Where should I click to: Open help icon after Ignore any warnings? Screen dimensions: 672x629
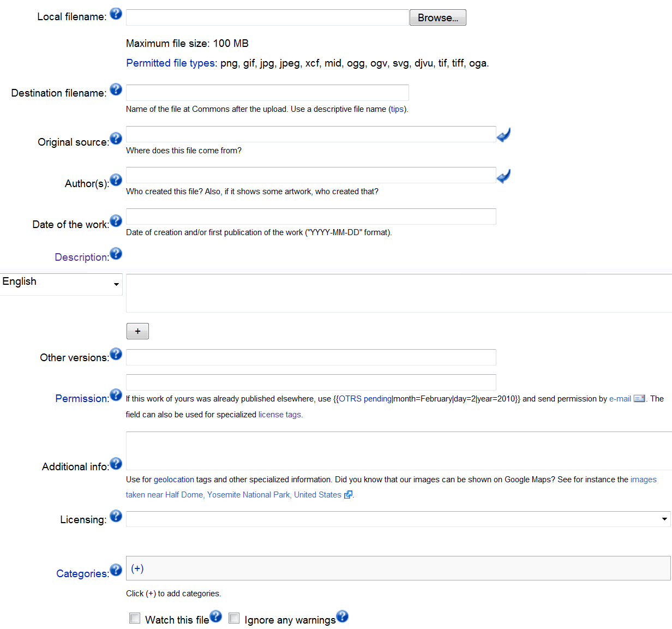tap(342, 616)
